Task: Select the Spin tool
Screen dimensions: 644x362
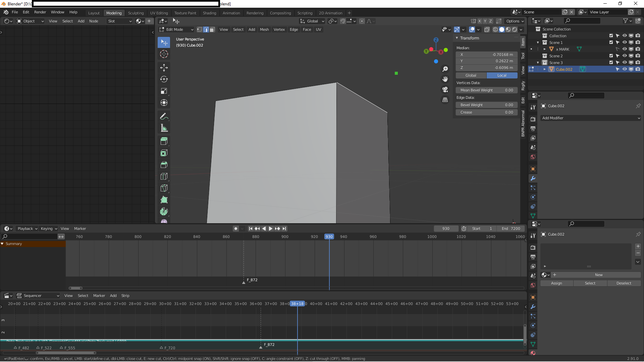Action: pos(164,212)
